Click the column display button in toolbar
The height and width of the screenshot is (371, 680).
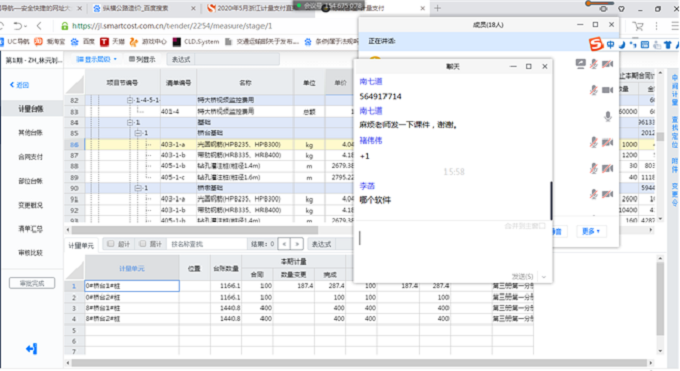coord(142,59)
